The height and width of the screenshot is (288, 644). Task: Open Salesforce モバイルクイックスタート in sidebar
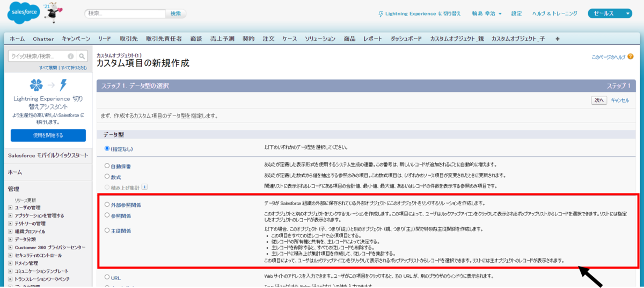[48, 155]
